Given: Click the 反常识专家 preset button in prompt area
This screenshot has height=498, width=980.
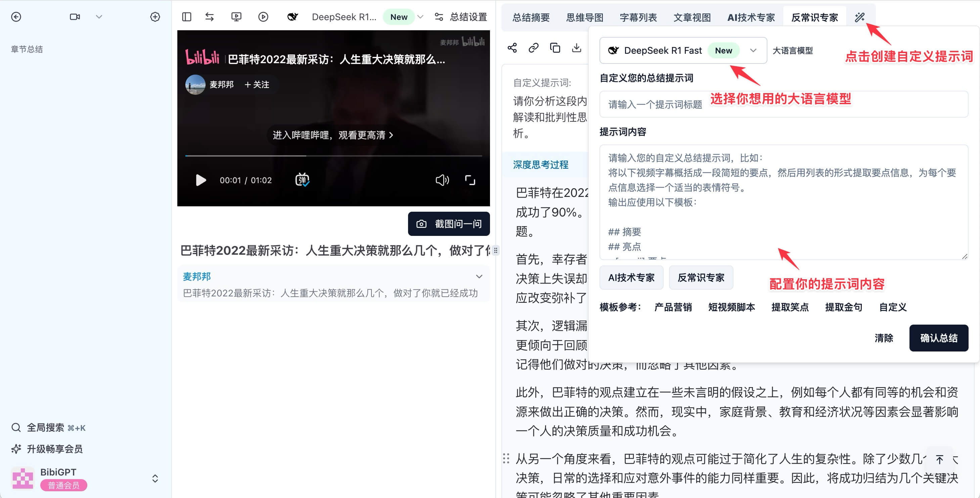Looking at the screenshot, I should coord(699,278).
